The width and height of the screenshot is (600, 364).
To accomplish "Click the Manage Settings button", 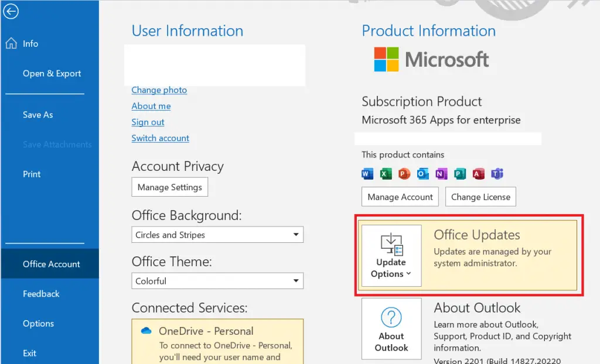I will click(170, 187).
